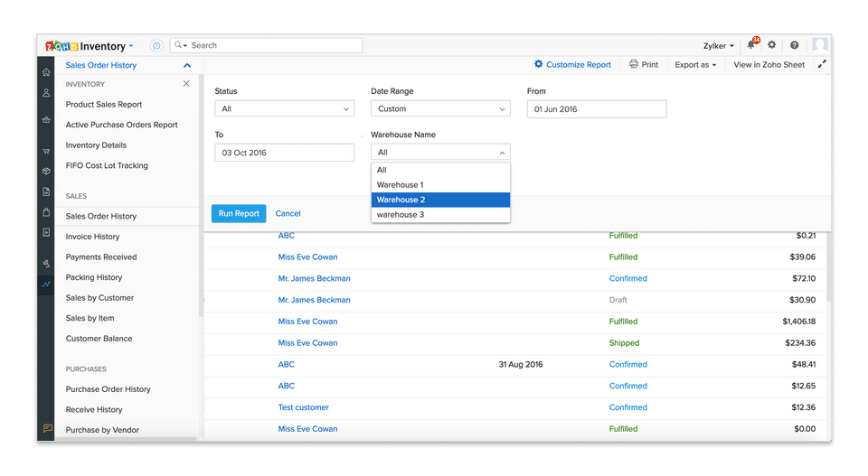The height and width of the screenshot is (476, 868).
Task: Open Purchase by Vendor report
Action: [102, 430]
